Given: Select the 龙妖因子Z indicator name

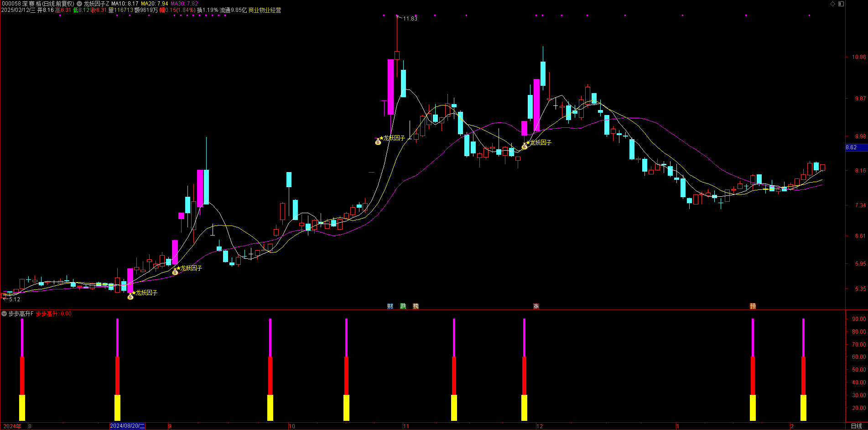Looking at the screenshot, I should click(x=97, y=4).
